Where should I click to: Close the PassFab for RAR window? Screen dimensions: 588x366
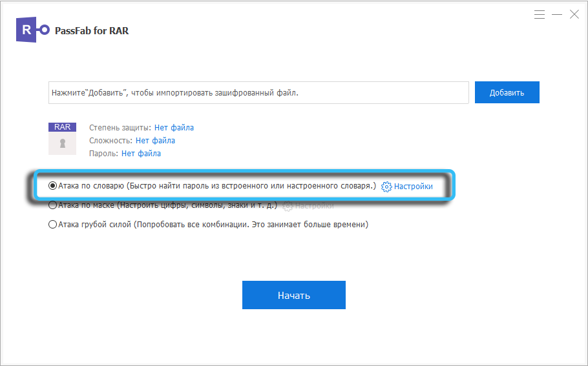(574, 14)
